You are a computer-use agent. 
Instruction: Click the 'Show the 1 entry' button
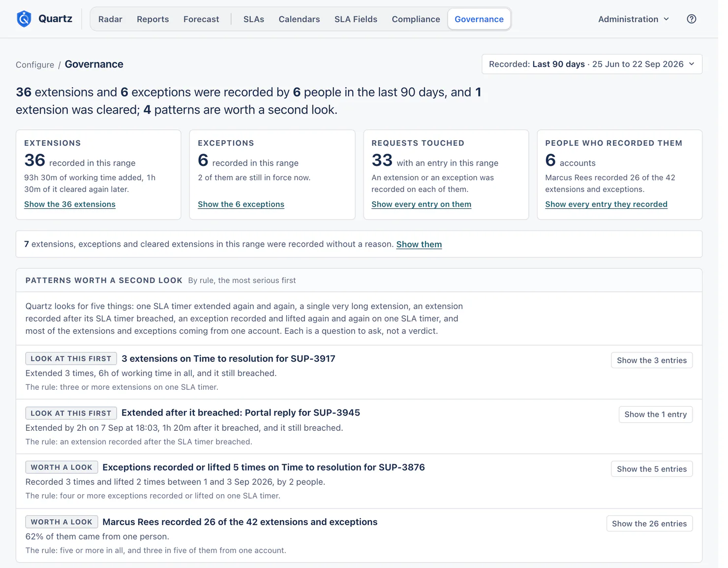(x=656, y=414)
